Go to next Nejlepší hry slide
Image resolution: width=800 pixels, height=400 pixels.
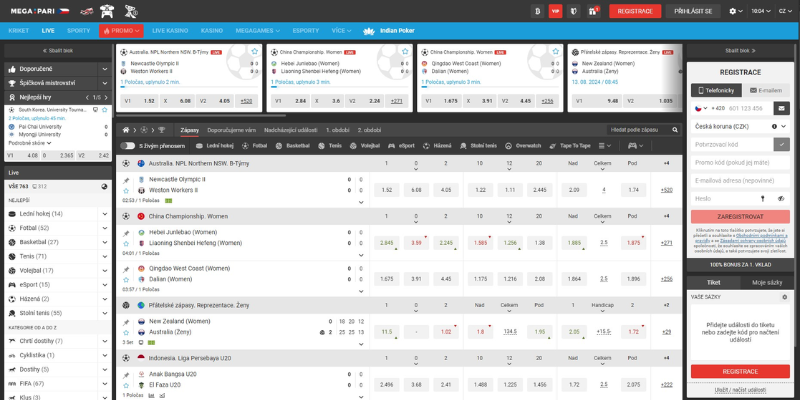coord(106,97)
